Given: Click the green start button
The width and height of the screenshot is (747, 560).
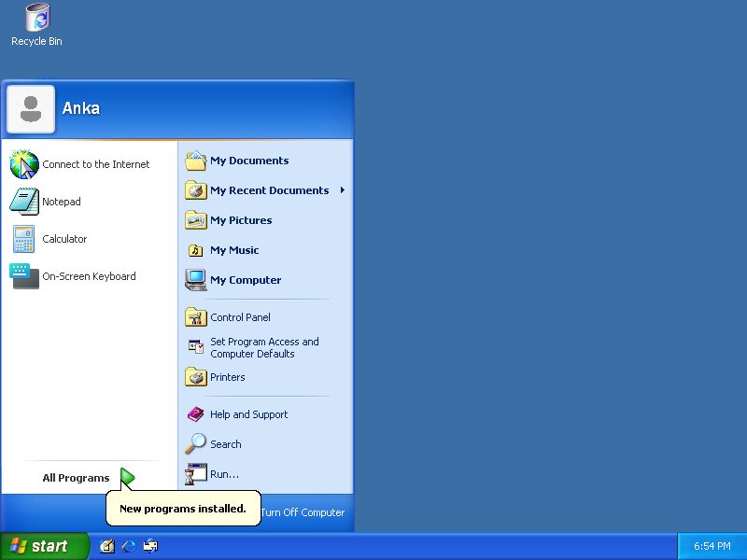Looking at the screenshot, I should click(x=44, y=546).
